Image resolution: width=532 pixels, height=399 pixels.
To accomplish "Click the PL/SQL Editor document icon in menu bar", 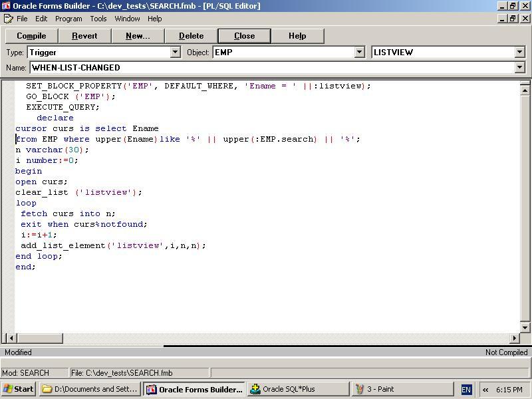I will 8,19.
